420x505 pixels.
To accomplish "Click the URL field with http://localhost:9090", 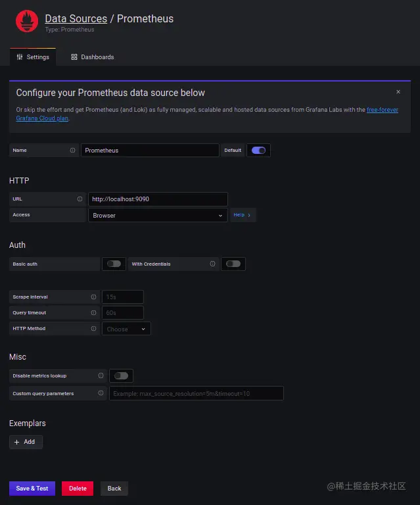I will [x=158, y=199].
